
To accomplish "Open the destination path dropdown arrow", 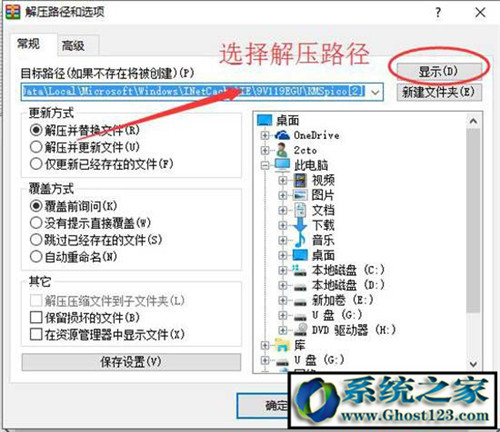I will pyautogui.click(x=375, y=92).
